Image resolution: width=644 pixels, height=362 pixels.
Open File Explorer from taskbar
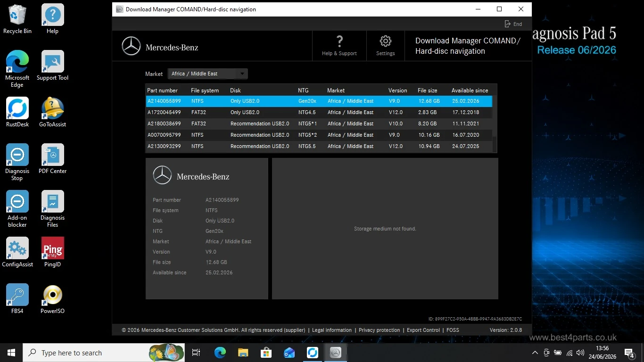point(243,353)
